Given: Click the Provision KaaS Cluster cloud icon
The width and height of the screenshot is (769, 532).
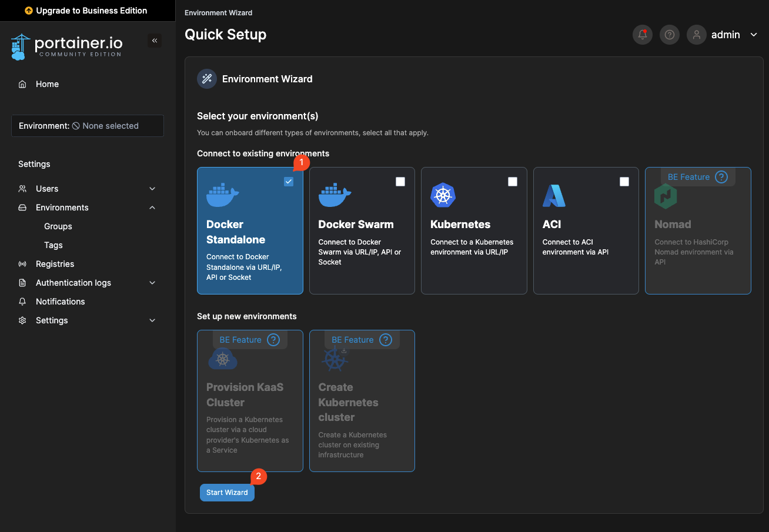Looking at the screenshot, I should click(223, 358).
